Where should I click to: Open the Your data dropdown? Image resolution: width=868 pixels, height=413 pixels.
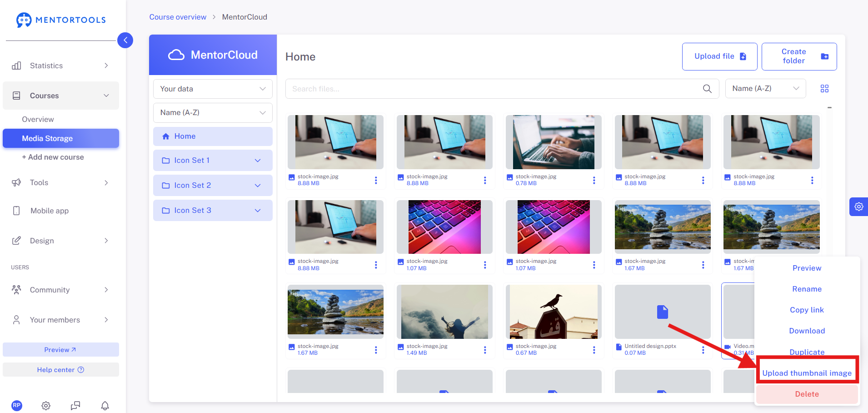[213, 89]
